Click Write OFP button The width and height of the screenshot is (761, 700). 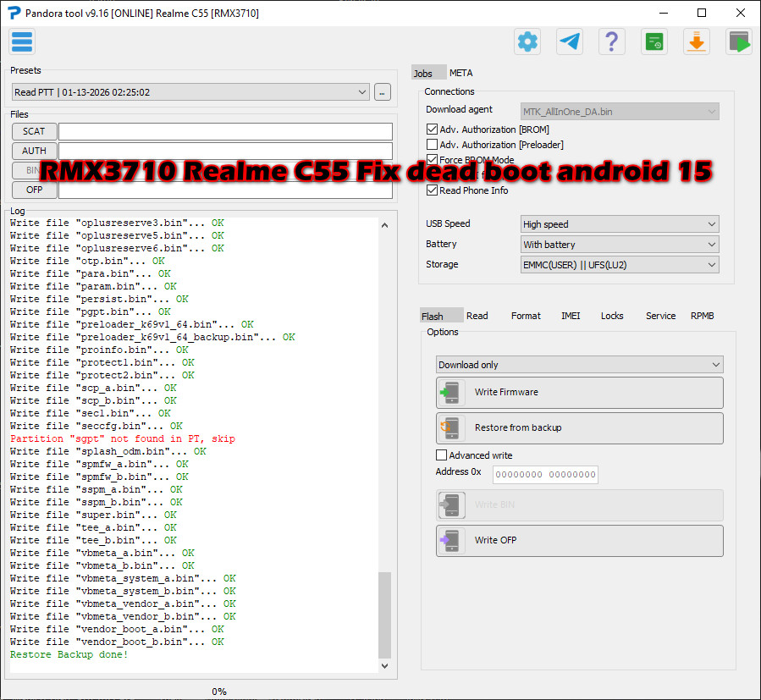(580, 541)
